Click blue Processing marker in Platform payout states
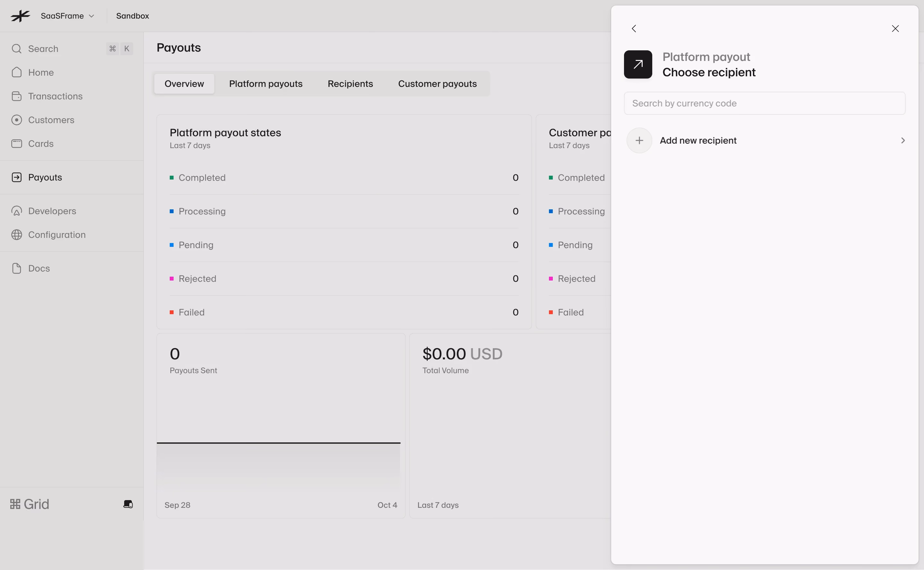924x570 pixels. click(172, 211)
